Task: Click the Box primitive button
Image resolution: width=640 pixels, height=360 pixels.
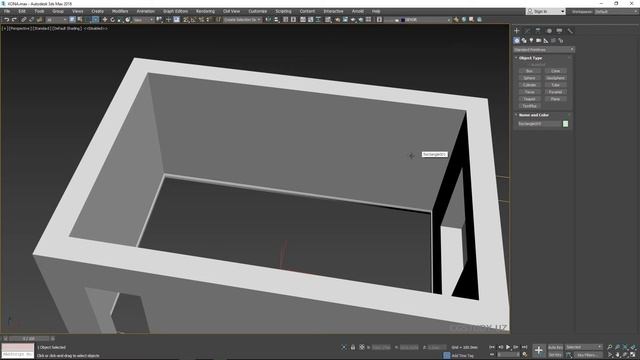Action: click(529, 71)
